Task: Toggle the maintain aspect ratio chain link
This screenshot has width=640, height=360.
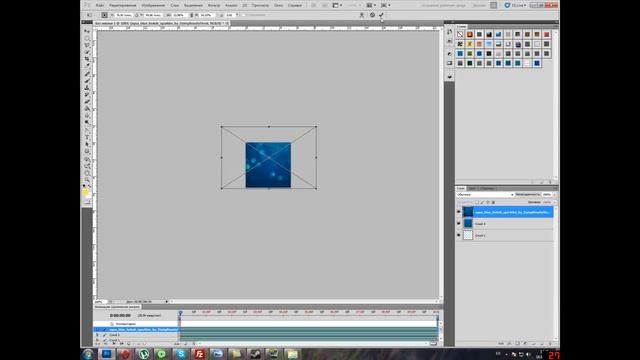Action: tap(191, 15)
